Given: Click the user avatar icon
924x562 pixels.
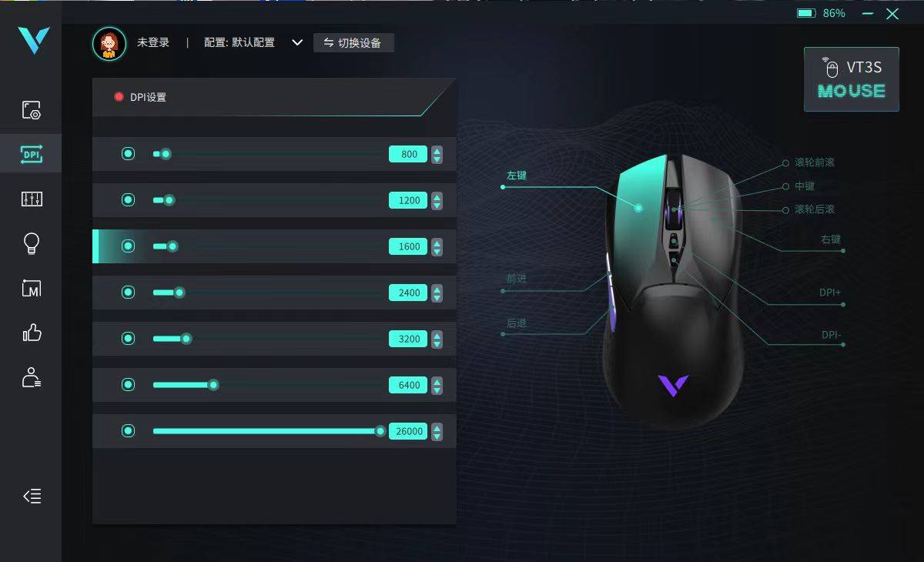Looking at the screenshot, I should tap(109, 43).
